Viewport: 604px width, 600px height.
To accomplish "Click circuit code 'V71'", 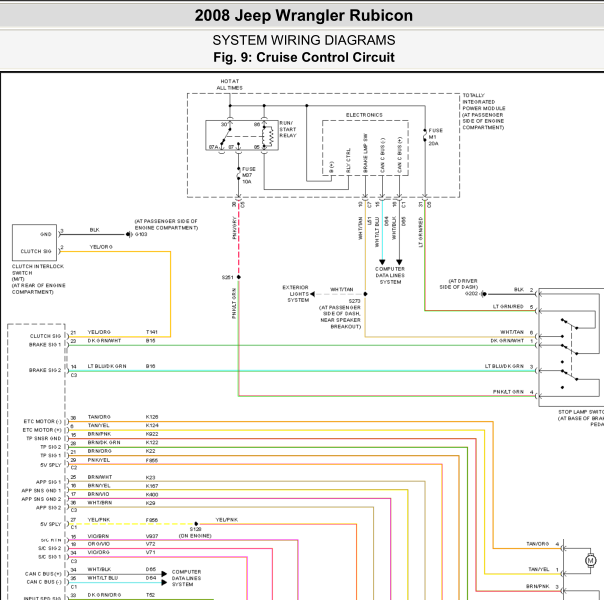I will click(151, 552).
